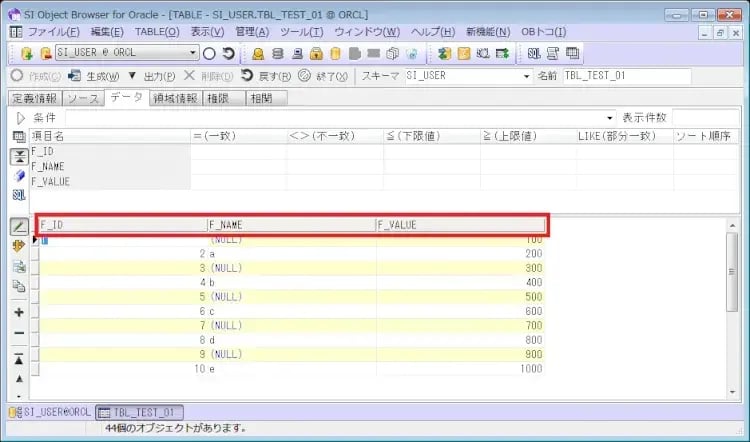750x442 pixels.
Task: Open the SI_USER @ ORCL connection dropdown
Action: (x=193, y=53)
